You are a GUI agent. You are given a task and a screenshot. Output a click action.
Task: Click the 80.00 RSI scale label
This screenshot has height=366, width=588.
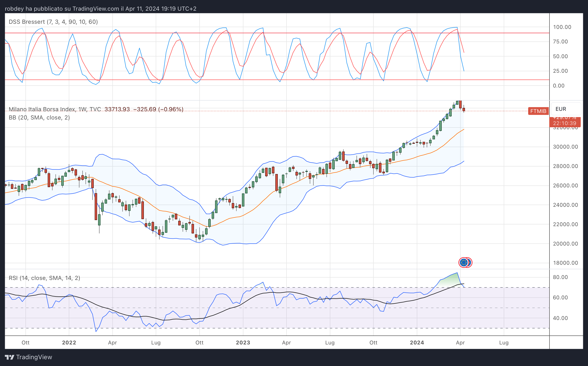(560, 277)
